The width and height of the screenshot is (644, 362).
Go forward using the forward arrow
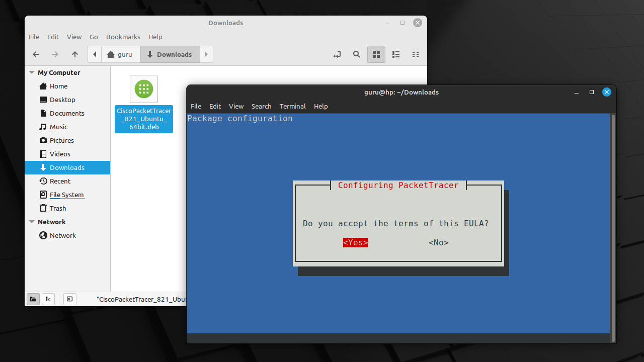click(x=55, y=54)
